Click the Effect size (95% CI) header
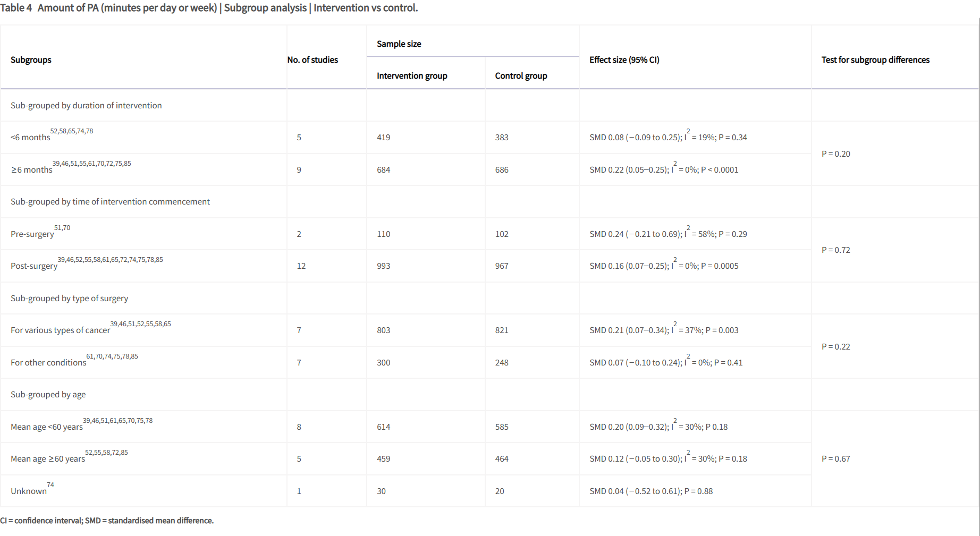The width and height of the screenshot is (980, 536). pyautogui.click(x=624, y=59)
